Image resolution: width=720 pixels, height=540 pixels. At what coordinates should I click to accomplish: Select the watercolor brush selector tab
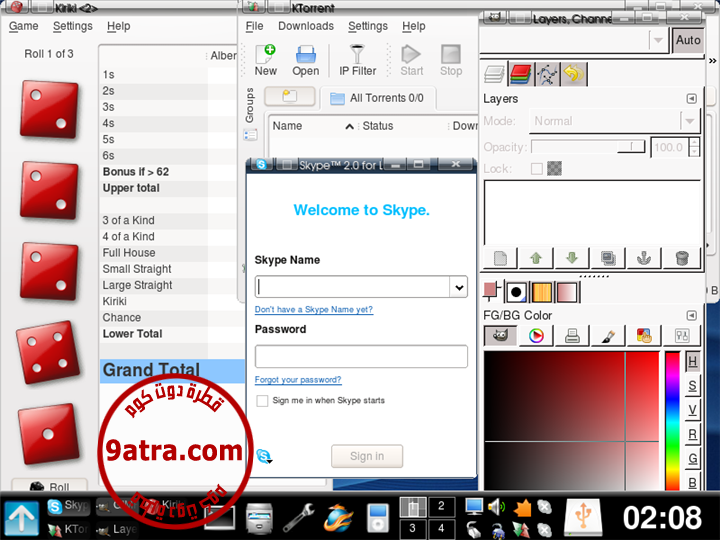pyautogui.click(x=608, y=336)
